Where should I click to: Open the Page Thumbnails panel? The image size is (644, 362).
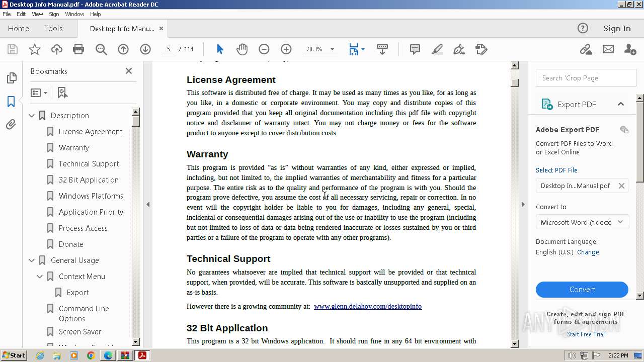[x=11, y=78]
